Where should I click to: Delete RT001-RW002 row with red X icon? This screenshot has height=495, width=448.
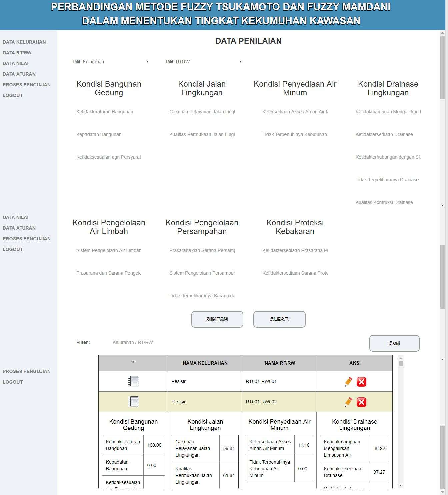[x=361, y=402]
